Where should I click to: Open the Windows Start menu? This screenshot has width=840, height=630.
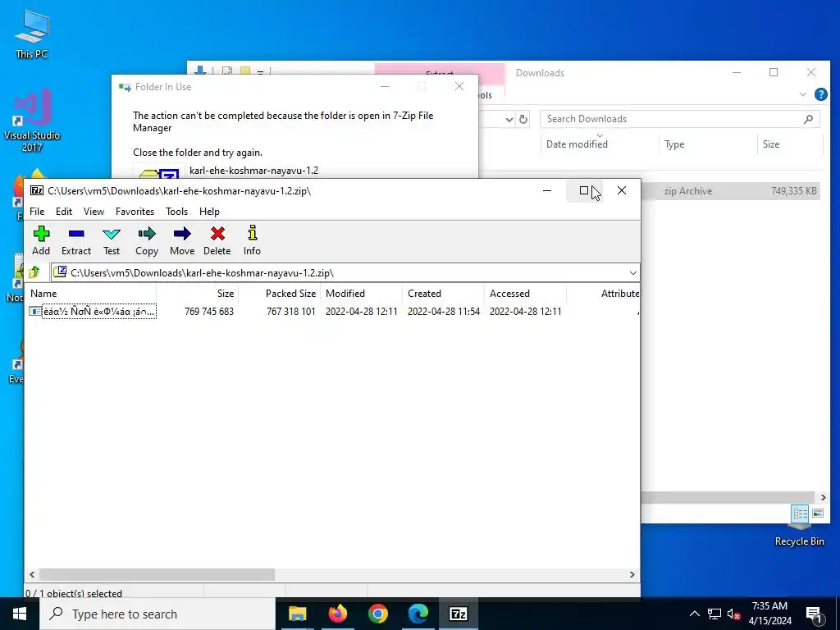20,614
